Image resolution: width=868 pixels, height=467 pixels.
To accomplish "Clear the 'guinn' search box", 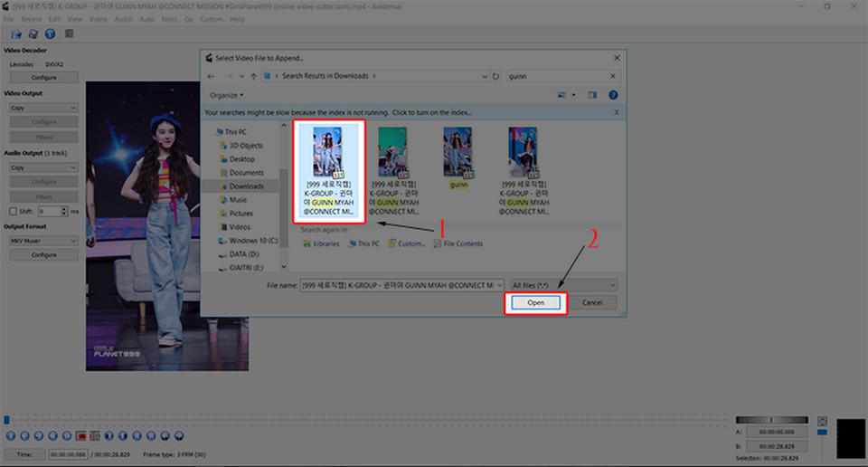I will click(x=613, y=76).
